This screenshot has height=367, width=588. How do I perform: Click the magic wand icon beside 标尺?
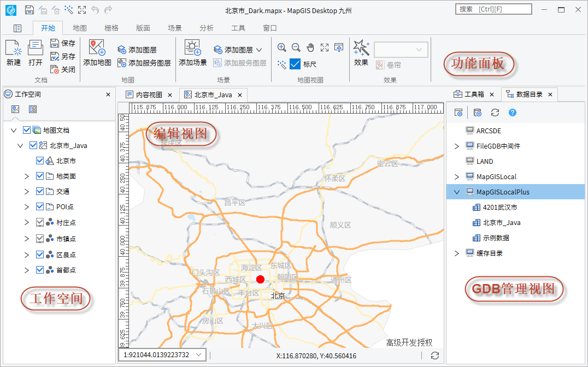(281, 64)
